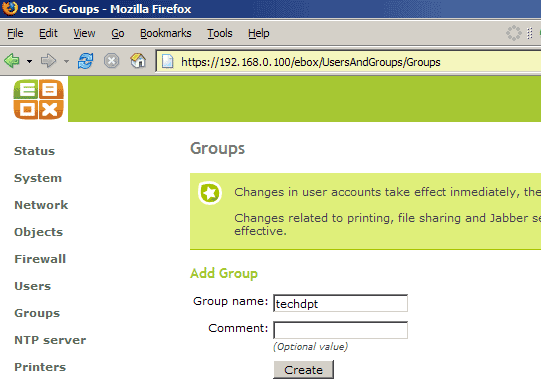Open the Firewall section in the sidebar

tap(40, 259)
